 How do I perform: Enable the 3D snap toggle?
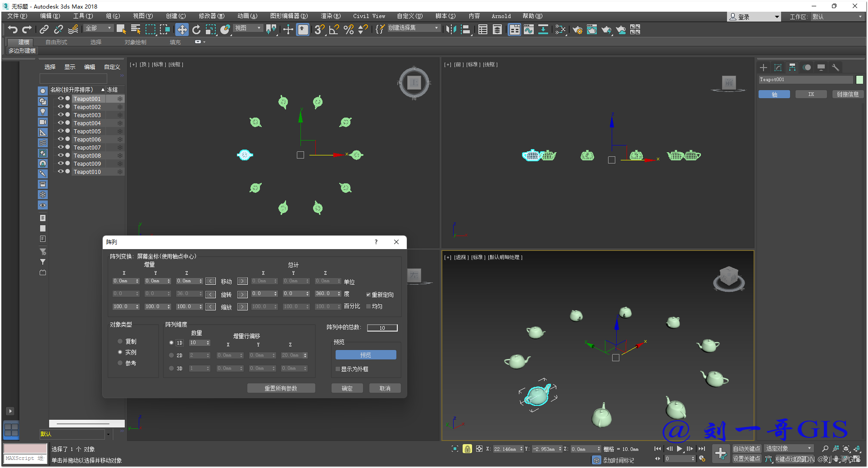coord(319,30)
